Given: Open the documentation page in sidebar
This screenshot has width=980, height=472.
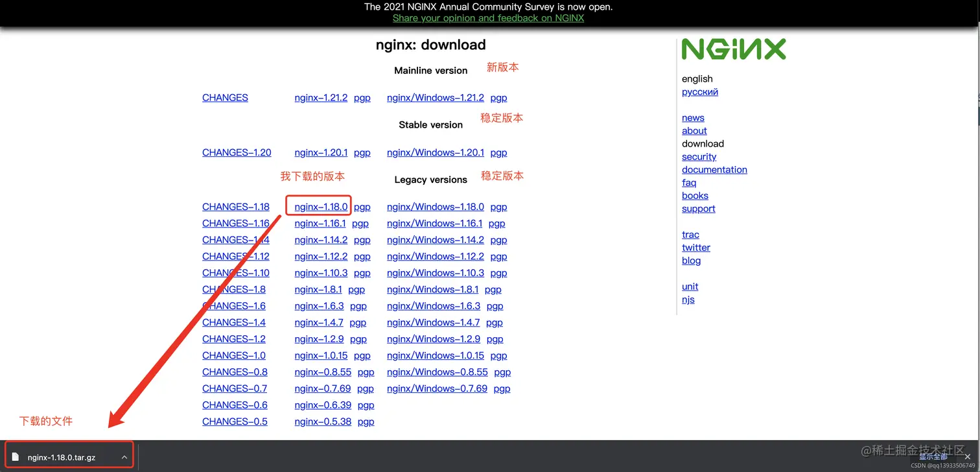Looking at the screenshot, I should [x=714, y=170].
